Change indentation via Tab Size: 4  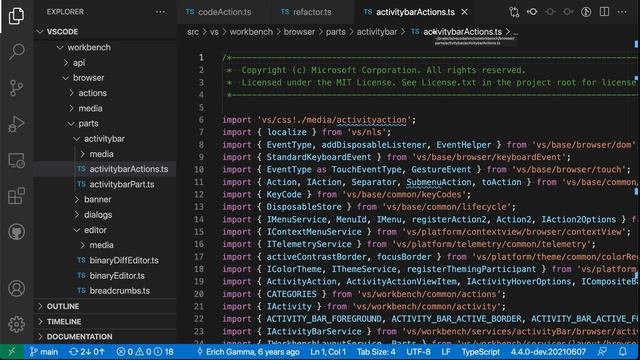376,351
